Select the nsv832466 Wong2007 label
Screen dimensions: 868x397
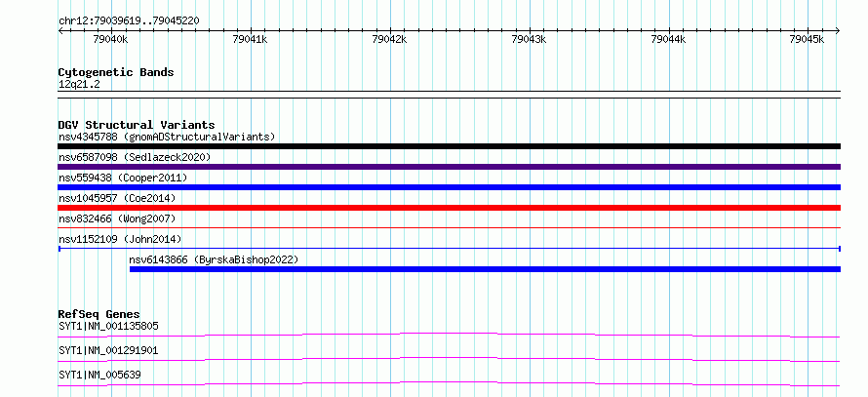[117, 218]
